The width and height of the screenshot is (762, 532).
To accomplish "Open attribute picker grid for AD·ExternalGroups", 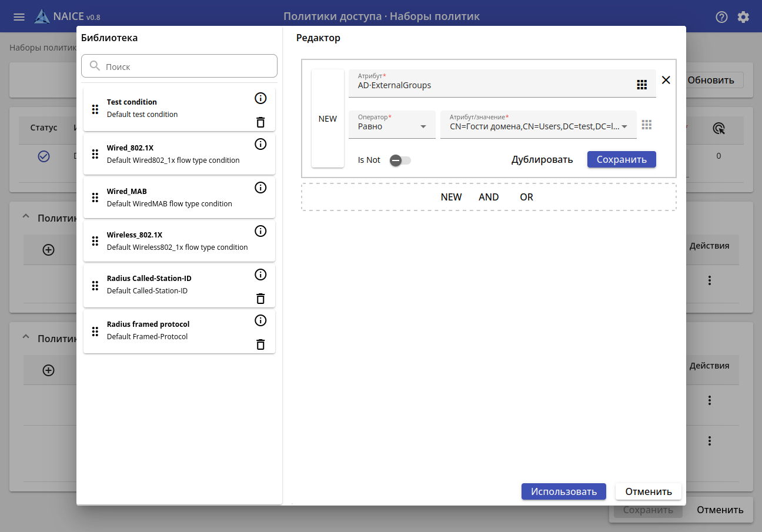I will [x=641, y=85].
